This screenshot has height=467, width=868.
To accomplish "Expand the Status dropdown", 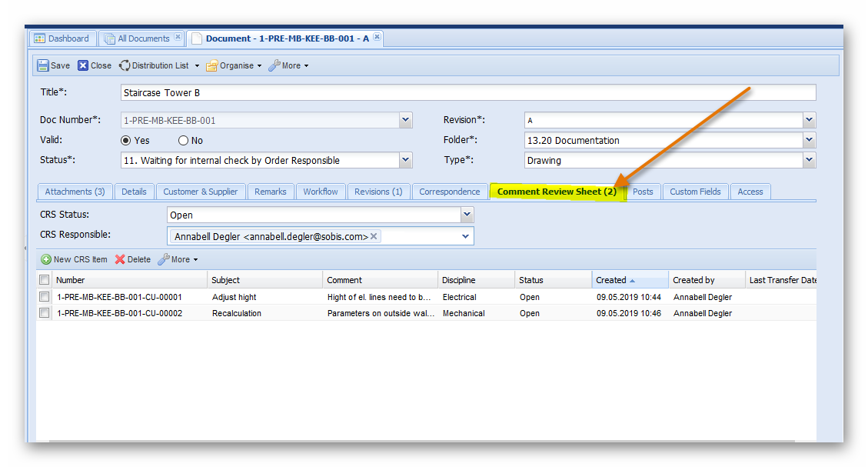I will pyautogui.click(x=405, y=160).
